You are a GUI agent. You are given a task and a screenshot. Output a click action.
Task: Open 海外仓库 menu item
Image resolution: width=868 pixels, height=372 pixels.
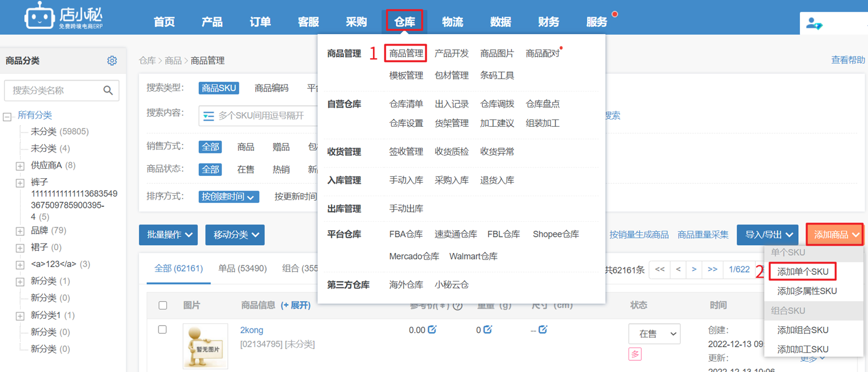pyautogui.click(x=406, y=285)
